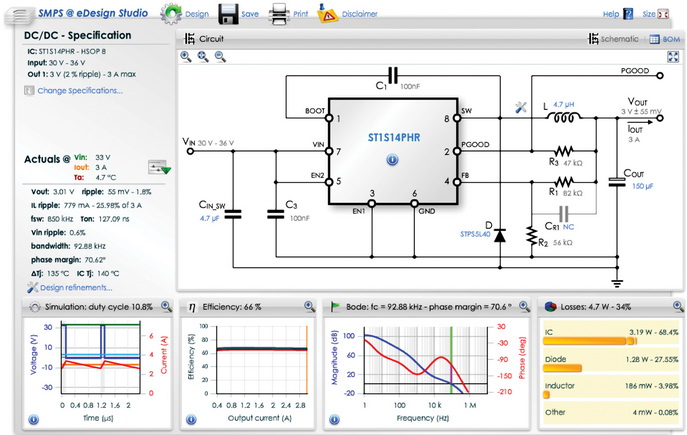
Task: Select the COUT 150 µF value
Action: (x=642, y=186)
